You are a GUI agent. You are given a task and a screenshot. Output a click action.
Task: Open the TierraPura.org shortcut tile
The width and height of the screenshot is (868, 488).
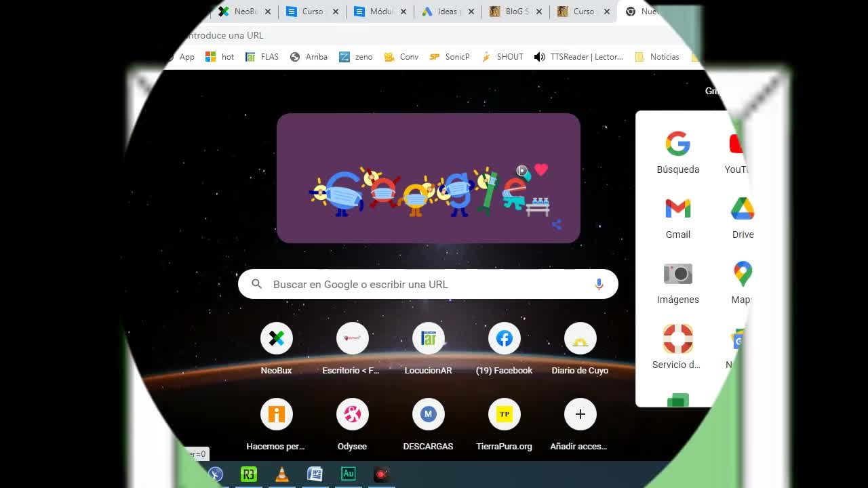pos(505,424)
